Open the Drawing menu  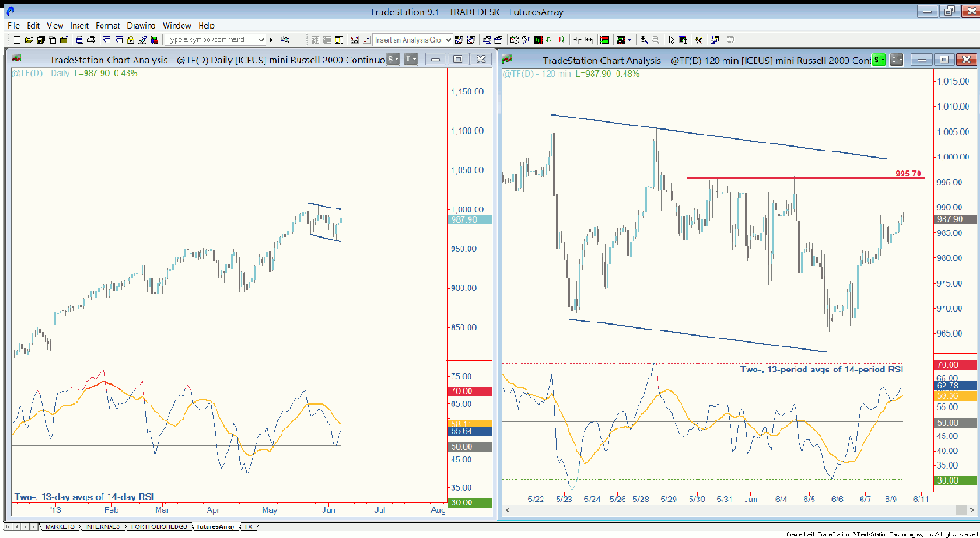tap(141, 26)
